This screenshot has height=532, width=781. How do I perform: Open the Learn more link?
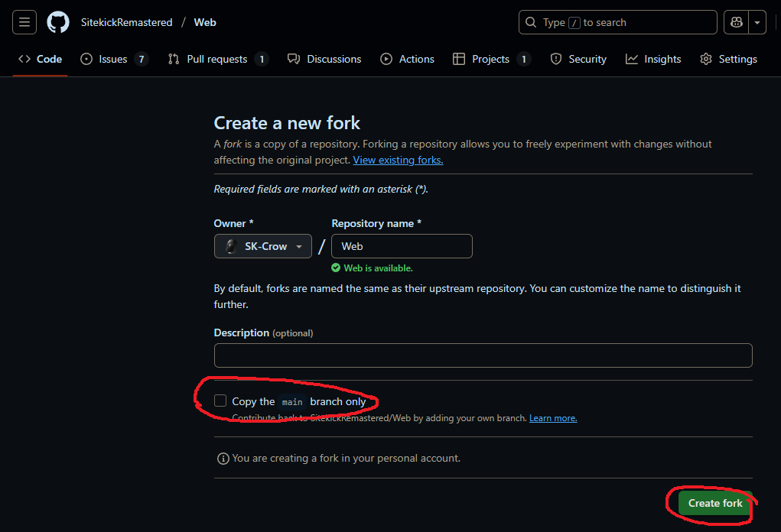(553, 418)
